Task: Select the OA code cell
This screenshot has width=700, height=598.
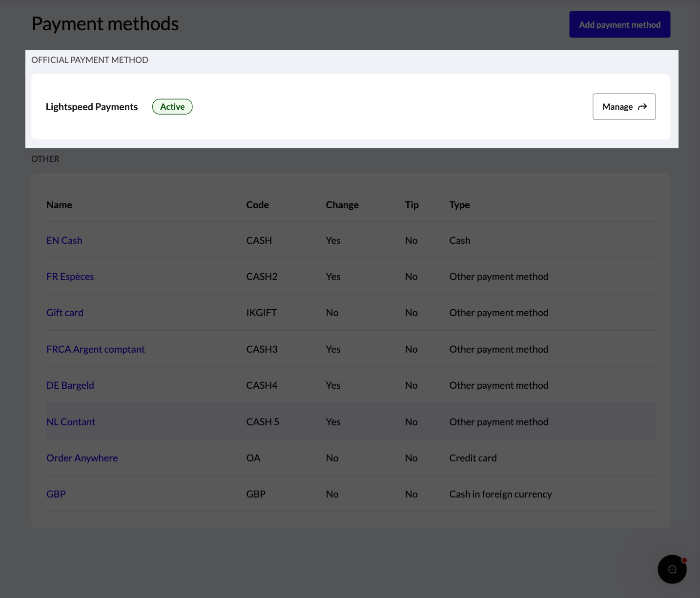Action: 253,458
